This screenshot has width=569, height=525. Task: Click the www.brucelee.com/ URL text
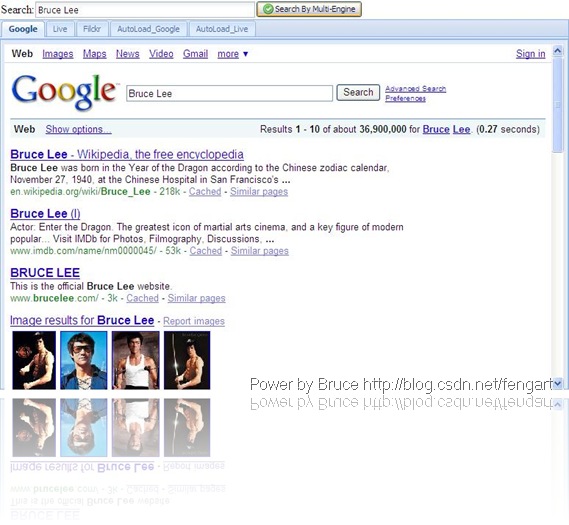tap(54, 298)
